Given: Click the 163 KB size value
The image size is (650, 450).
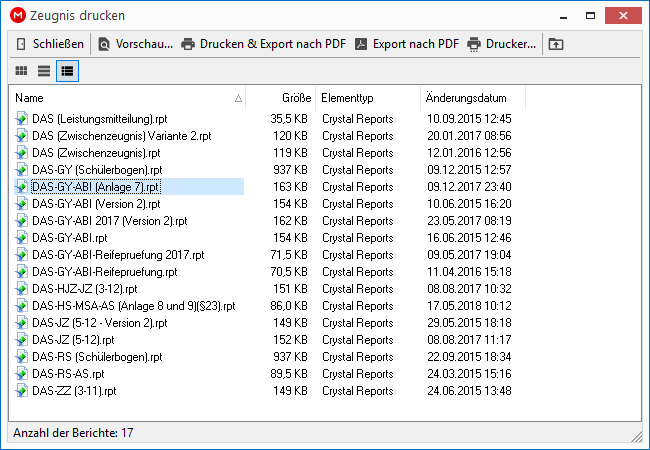Looking at the screenshot, I should tap(290, 187).
